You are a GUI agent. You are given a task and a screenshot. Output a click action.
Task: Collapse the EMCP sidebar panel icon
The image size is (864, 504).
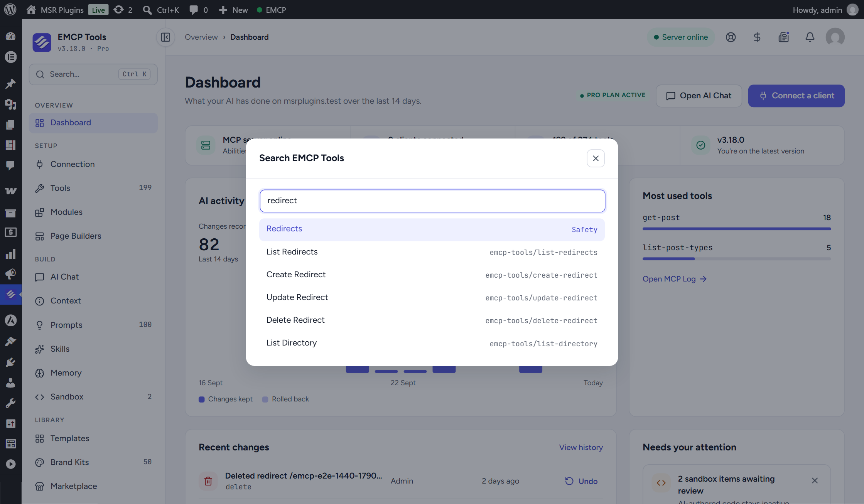click(x=165, y=37)
